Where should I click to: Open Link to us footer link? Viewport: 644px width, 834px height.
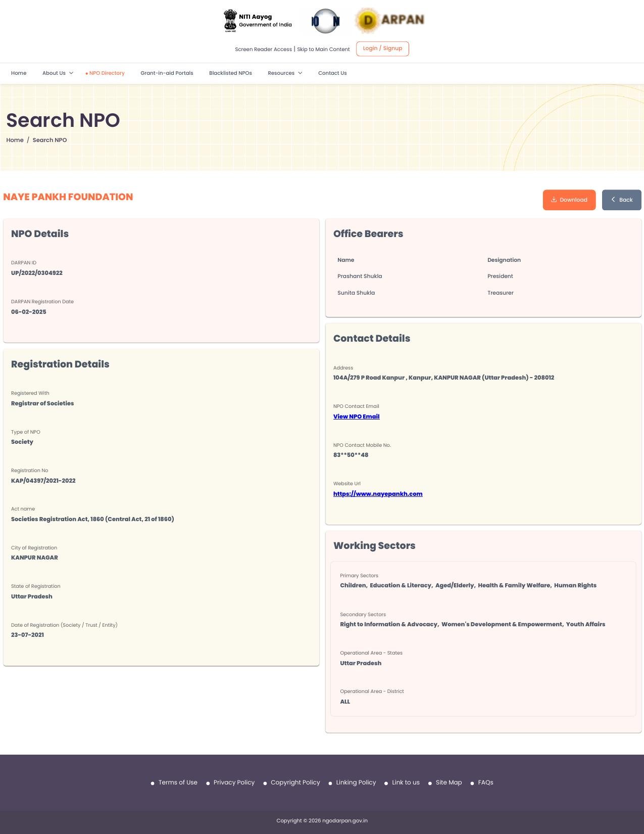click(406, 782)
